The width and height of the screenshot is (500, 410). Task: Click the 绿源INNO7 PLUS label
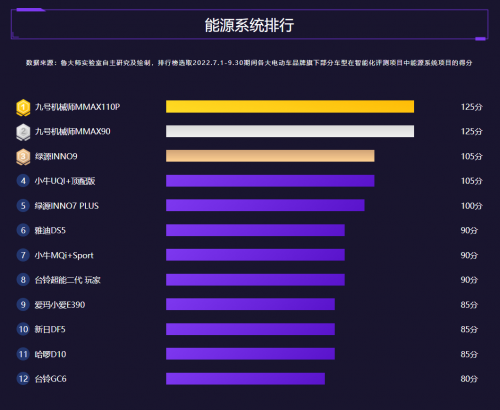(x=67, y=206)
